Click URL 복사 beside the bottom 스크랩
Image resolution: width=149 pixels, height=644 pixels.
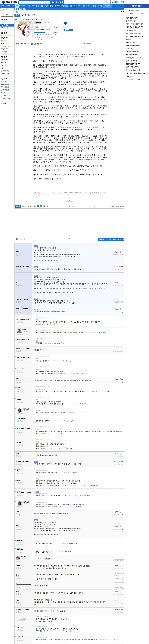click(x=30, y=206)
